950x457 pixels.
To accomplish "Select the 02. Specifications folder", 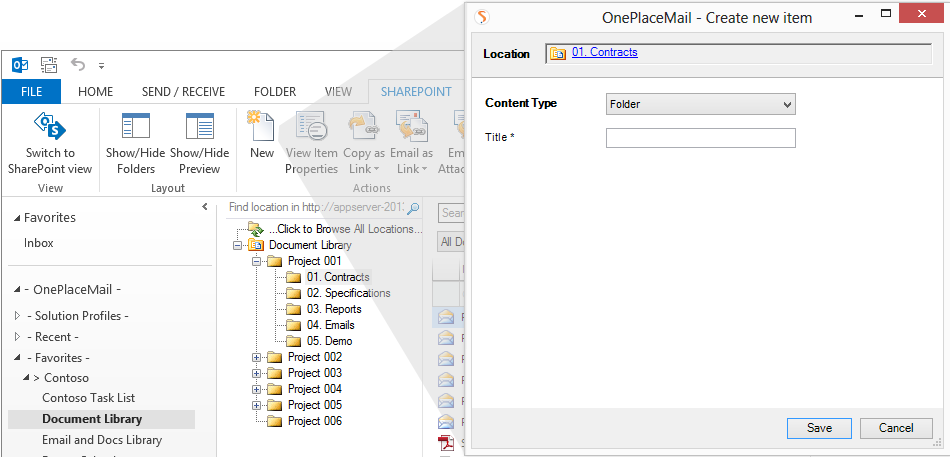I will click(x=347, y=293).
